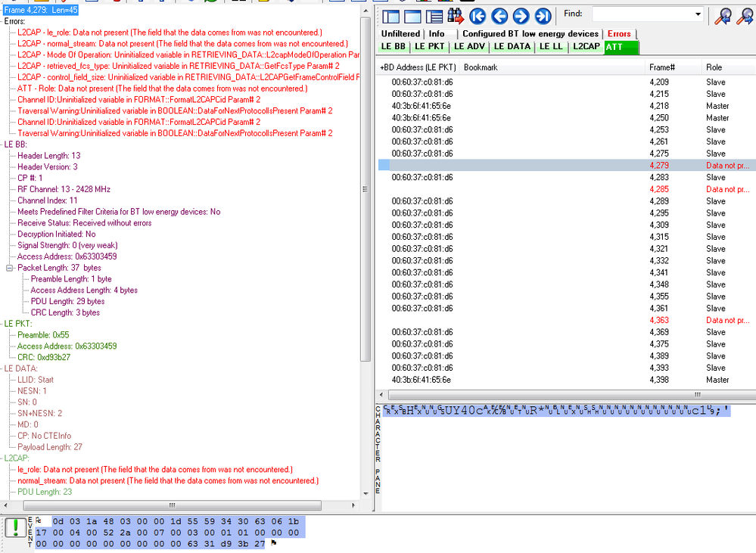Screen dimensions: 756x553
Task: Switch to the Info tab
Action: coord(437,34)
